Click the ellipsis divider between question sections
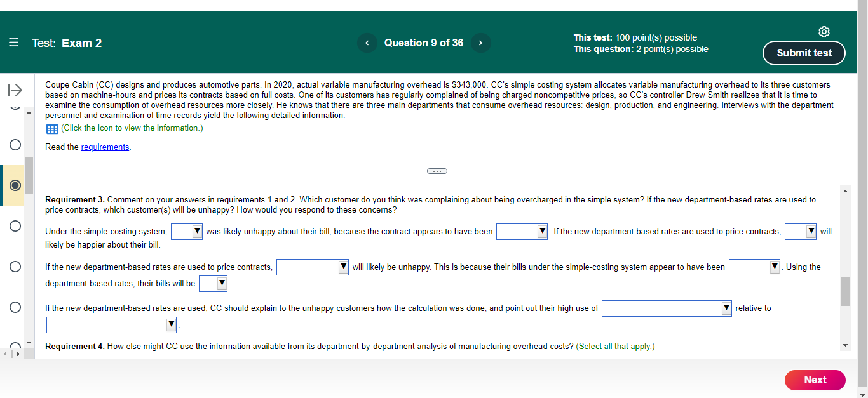 click(x=437, y=171)
